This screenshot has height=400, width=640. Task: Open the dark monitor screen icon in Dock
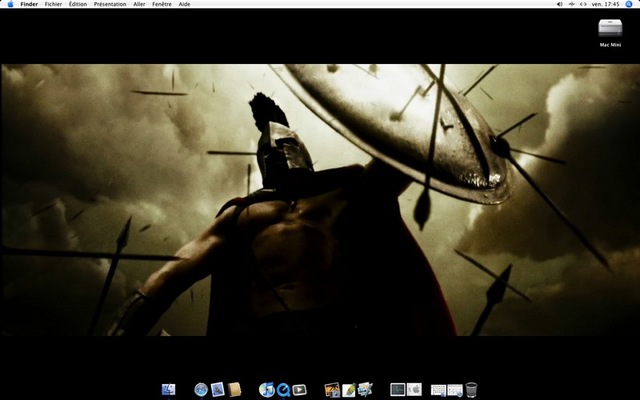click(398, 390)
